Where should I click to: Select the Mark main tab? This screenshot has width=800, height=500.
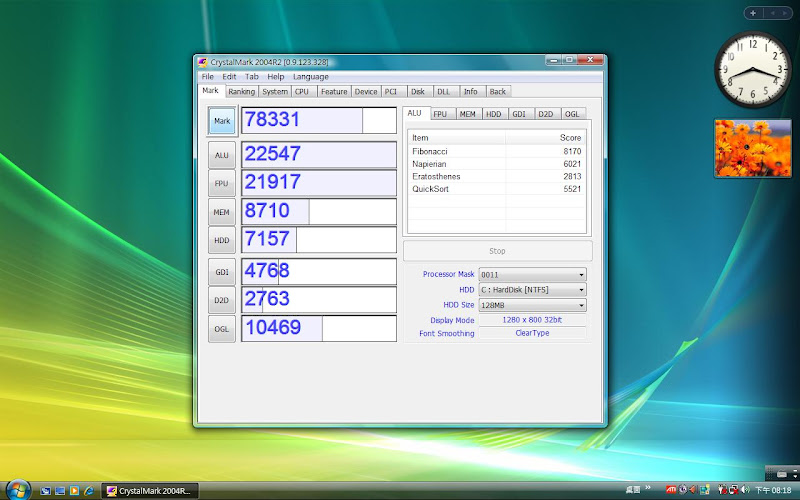pos(210,90)
